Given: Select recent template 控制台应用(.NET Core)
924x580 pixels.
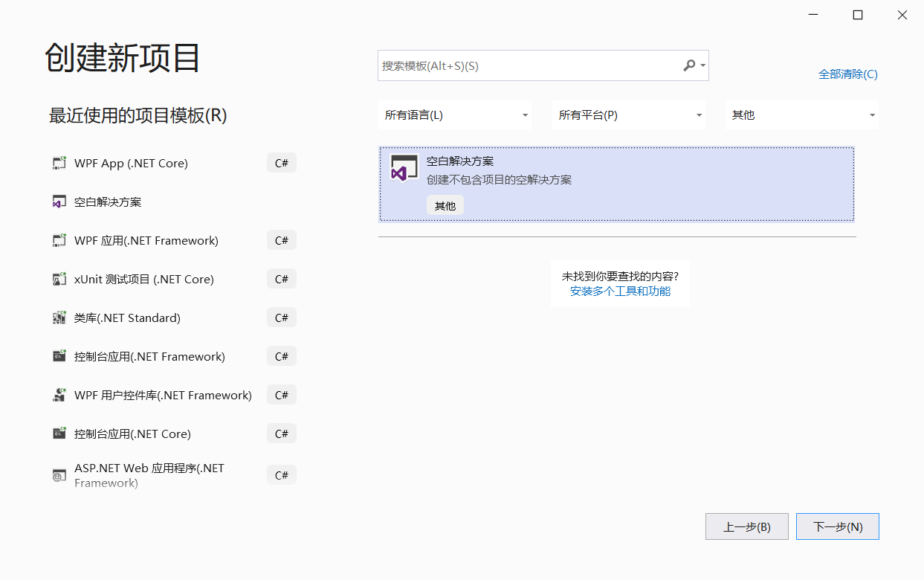Looking at the screenshot, I should (174, 434).
